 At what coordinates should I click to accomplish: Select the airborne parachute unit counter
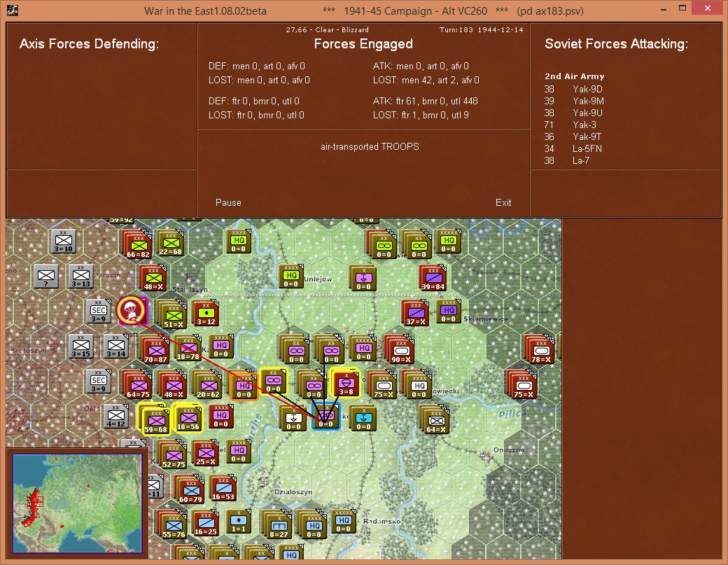pos(132,311)
